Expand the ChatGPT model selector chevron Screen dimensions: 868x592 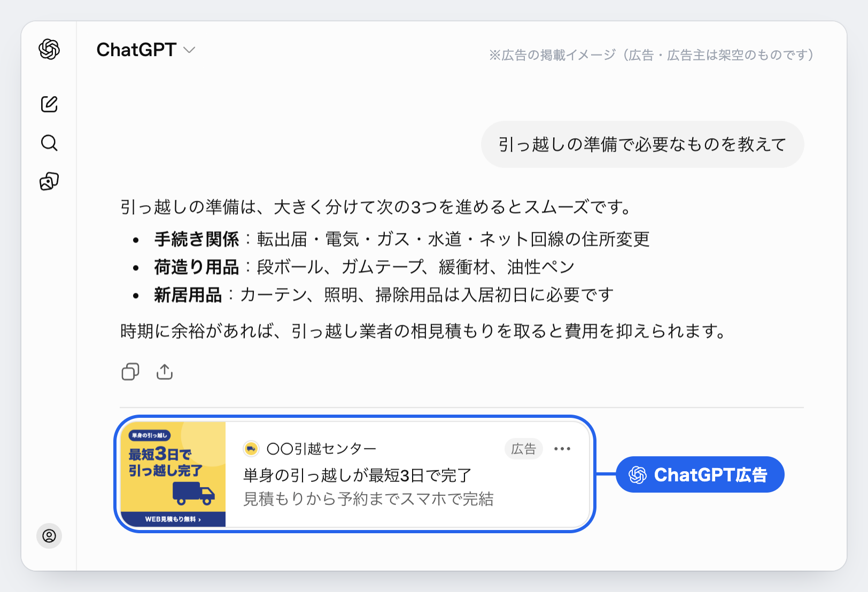[189, 50]
